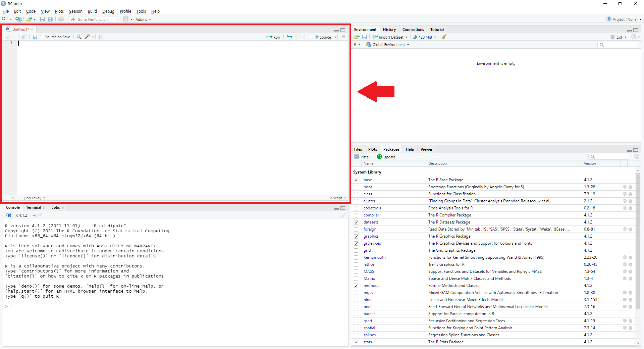Check the boot package checkbox
644x349 pixels.
point(356,187)
